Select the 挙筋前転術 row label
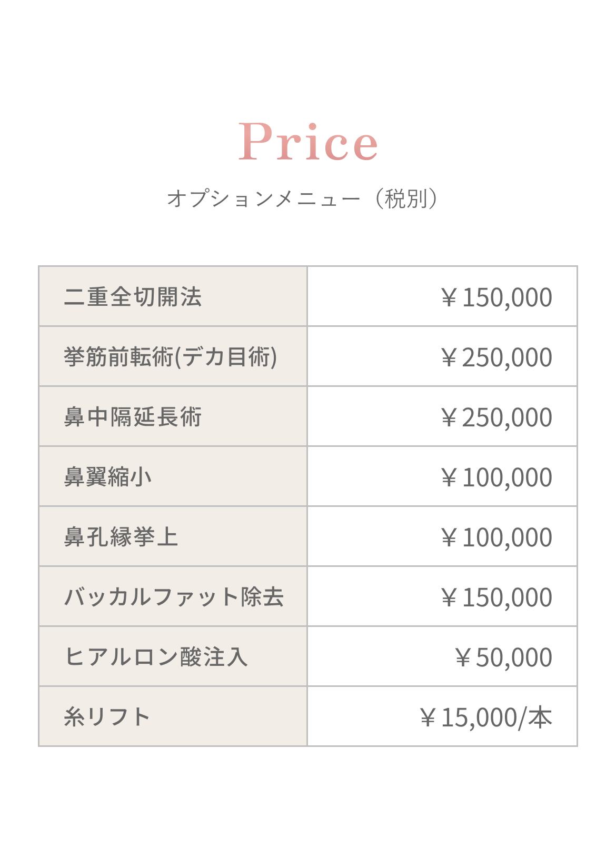Viewport: 616px width, 848px height. coord(118,357)
